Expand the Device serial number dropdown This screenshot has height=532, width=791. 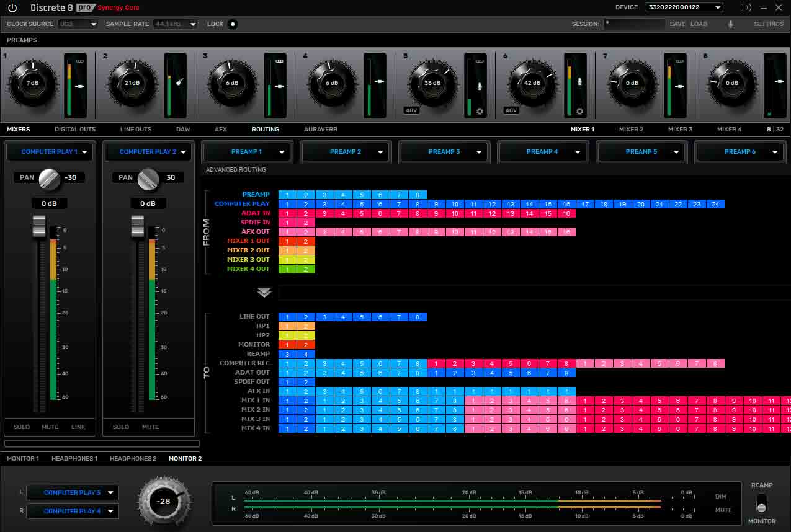(x=684, y=7)
